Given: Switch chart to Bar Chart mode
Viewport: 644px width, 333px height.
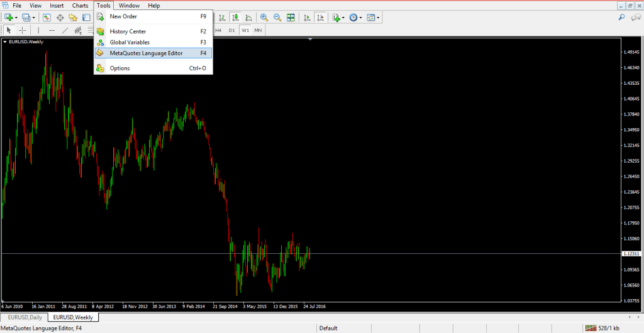Looking at the screenshot, I should click(x=222, y=17).
